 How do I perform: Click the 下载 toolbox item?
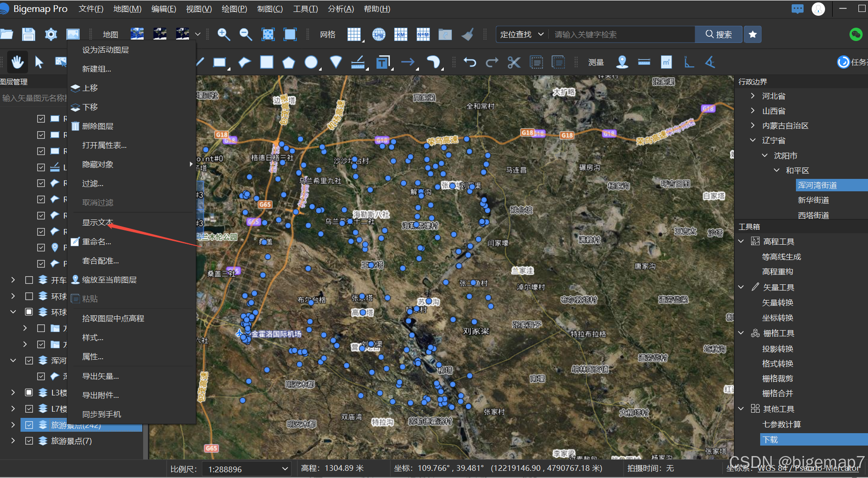coord(814,439)
